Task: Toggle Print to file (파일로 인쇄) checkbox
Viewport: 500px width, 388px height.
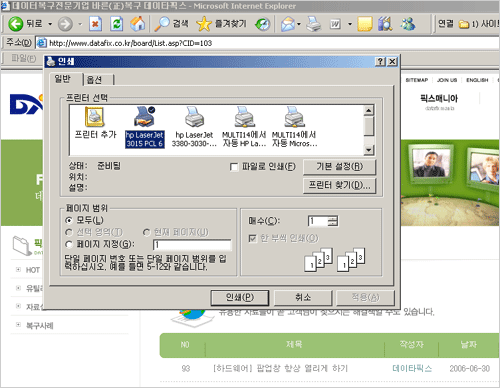Action: point(234,167)
